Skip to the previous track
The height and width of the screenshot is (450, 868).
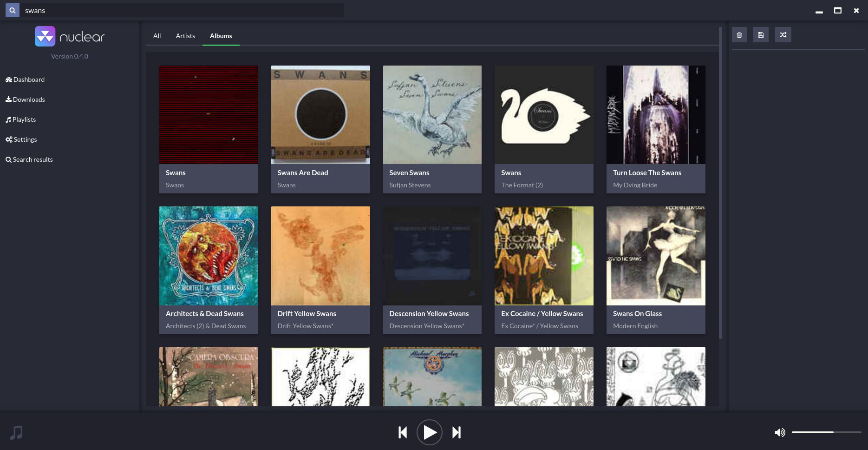(x=403, y=432)
